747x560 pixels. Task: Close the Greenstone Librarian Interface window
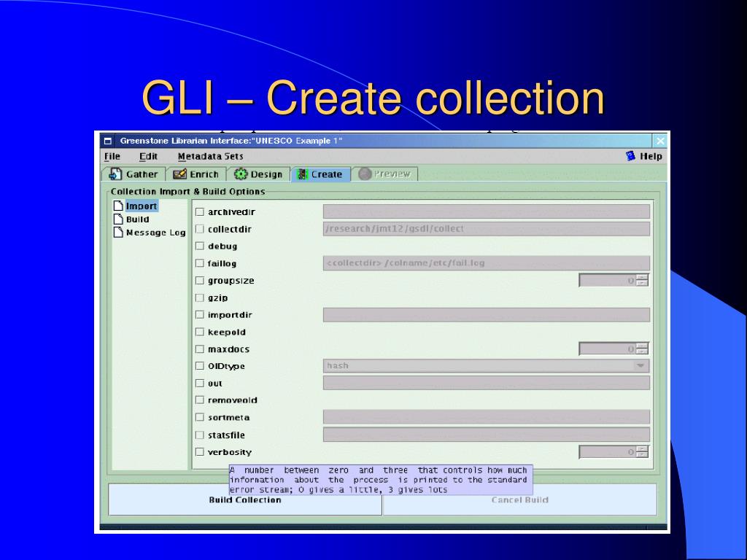point(659,141)
